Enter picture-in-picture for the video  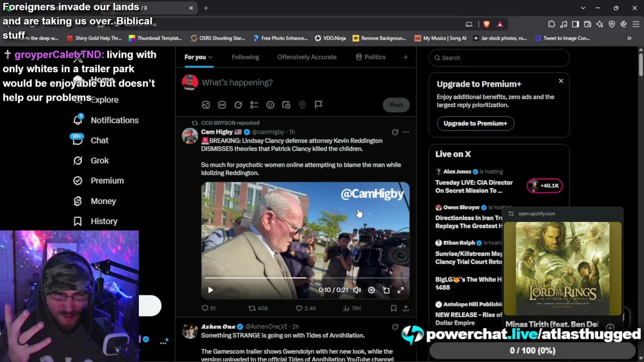(x=386, y=290)
